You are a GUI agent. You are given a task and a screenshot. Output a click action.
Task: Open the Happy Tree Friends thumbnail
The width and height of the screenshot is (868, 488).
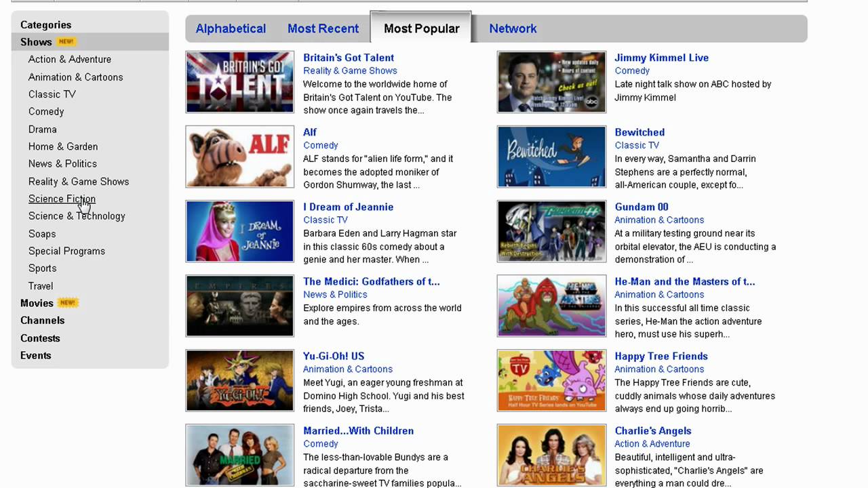(x=551, y=380)
